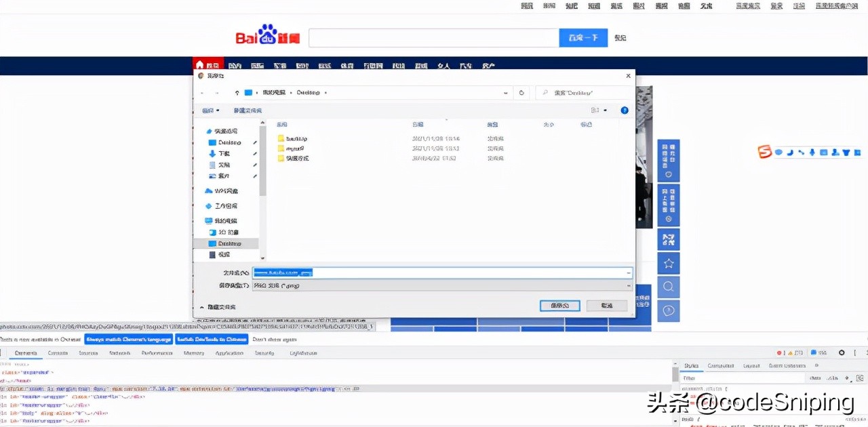Select Desktop under quick access in sidebar

(229, 142)
